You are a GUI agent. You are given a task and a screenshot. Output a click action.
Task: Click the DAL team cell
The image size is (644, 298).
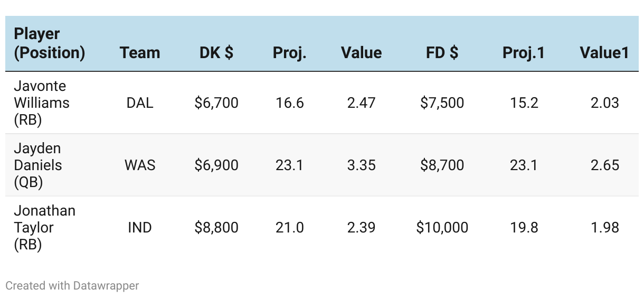point(140,103)
